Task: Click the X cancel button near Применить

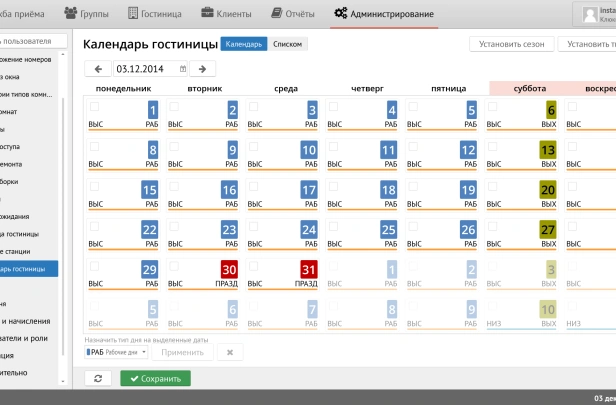Action: 229,352
